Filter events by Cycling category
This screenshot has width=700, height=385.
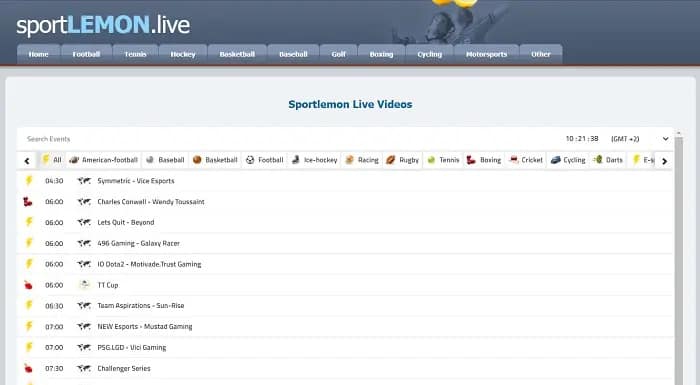point(568,160)
